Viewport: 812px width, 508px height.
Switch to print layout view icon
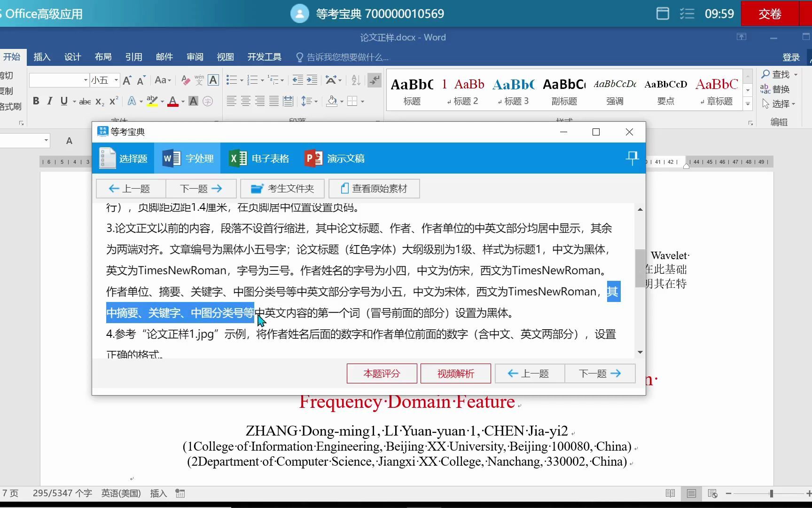691,493
